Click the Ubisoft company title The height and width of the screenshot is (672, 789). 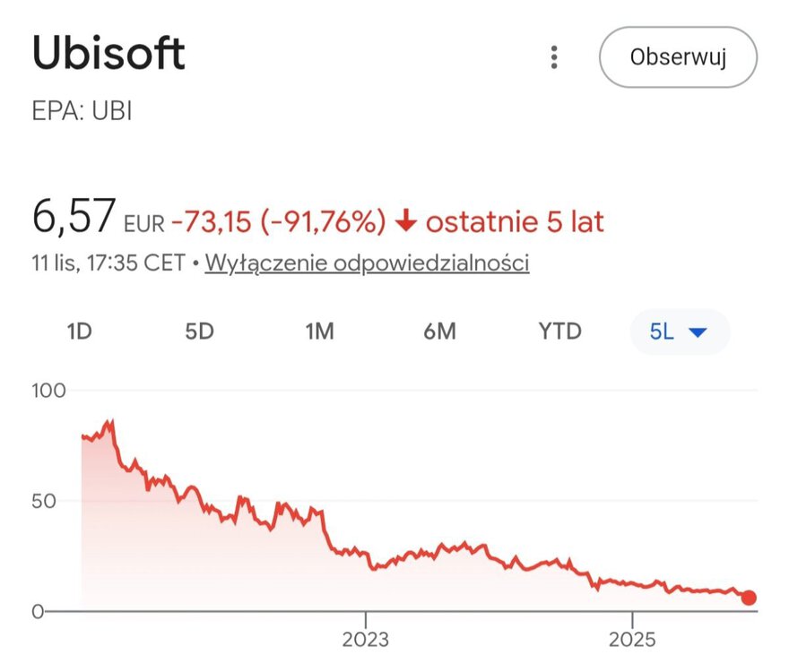coord(108,55)
